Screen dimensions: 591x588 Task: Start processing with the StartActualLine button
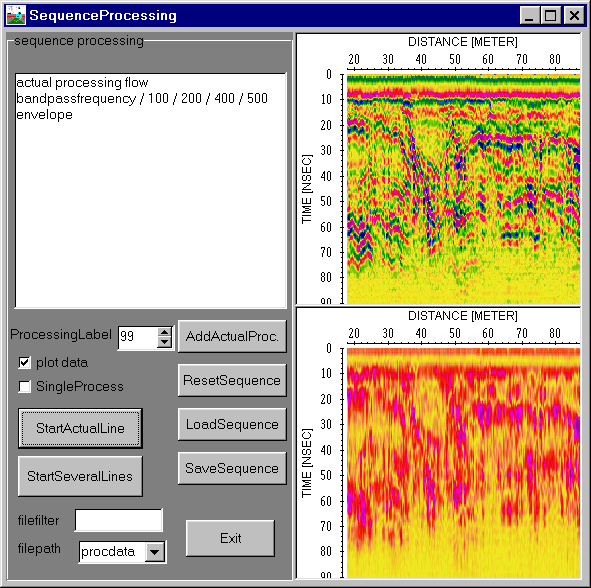[80, 428]
